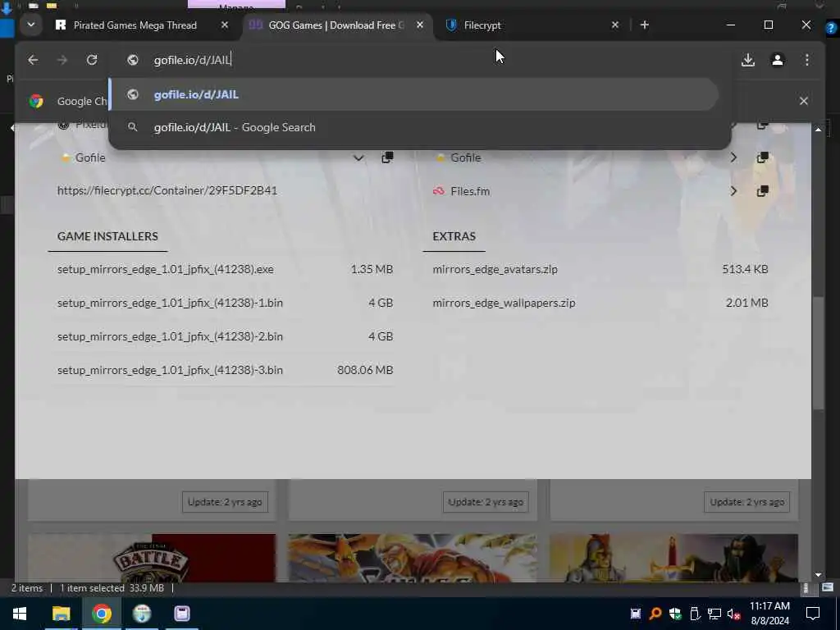Reload the current page
The image size is (840, 630).
(x=92, y=60)
